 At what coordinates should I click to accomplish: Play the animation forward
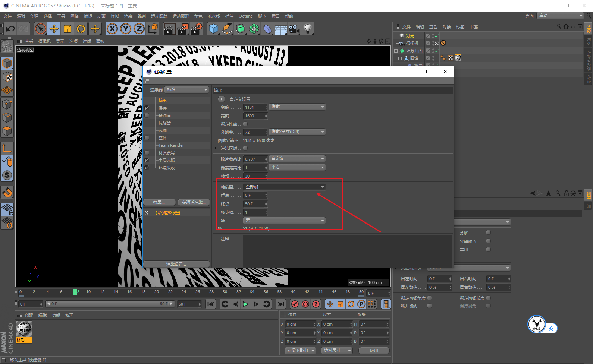tap(245, 304)
